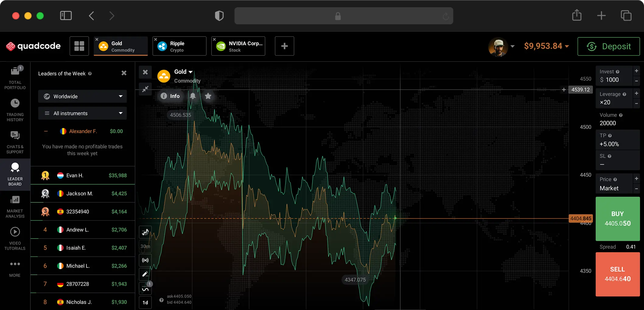Open a new asset tab with plus
The height and width of the screenshot is (310, 644).
coord(284,46)
